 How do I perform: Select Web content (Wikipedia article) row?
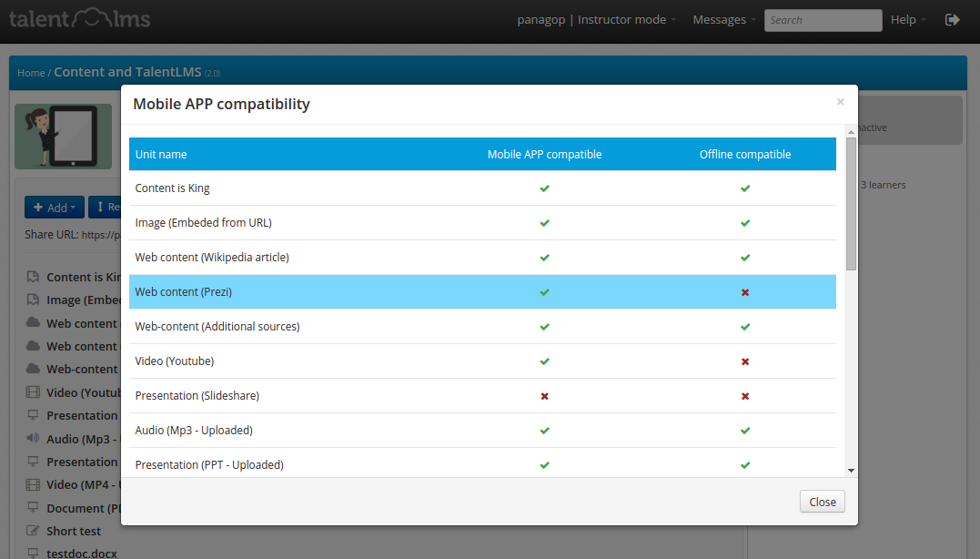482,257
